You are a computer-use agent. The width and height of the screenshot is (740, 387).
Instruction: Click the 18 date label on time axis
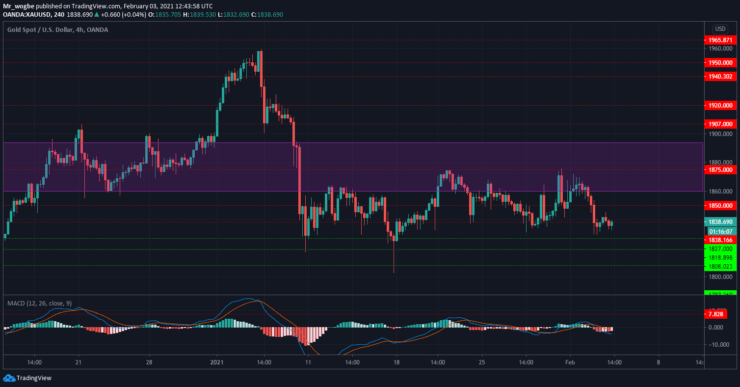pyautogui.click(x=396, y=362)
